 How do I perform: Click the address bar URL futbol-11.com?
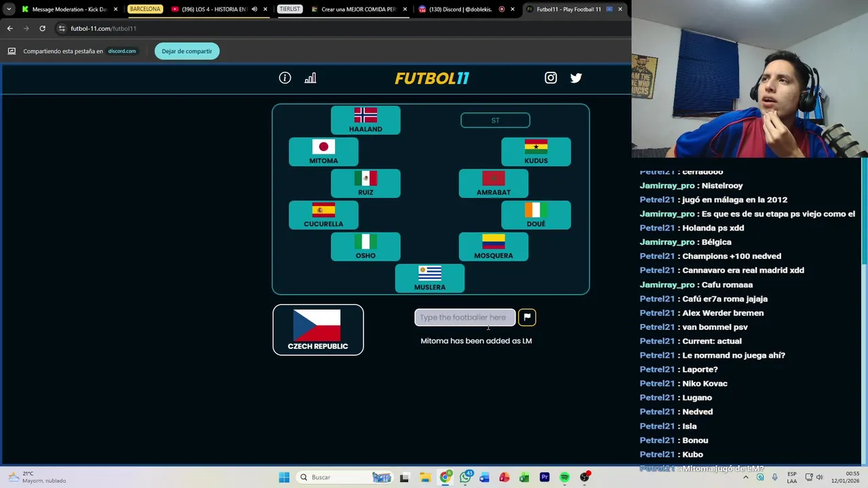104,28
